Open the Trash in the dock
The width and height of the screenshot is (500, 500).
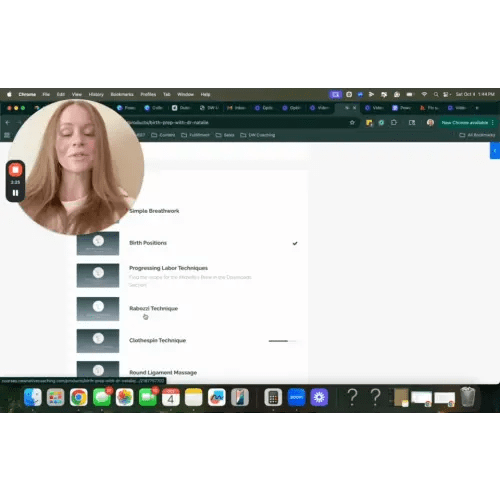[x=468, y=397]
